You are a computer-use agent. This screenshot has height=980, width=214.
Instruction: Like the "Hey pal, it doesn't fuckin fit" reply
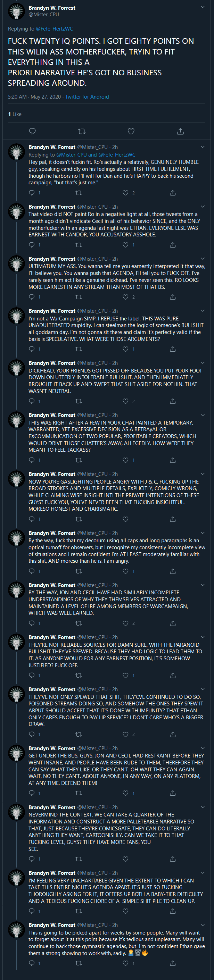(125, 193)
